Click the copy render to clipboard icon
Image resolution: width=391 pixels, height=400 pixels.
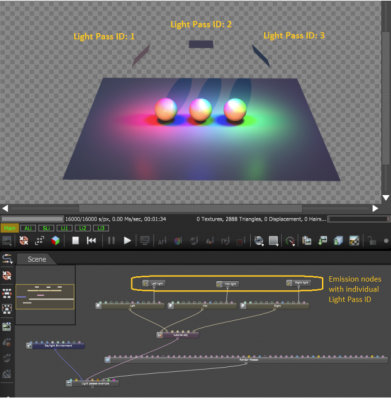[x=307, y=240]
